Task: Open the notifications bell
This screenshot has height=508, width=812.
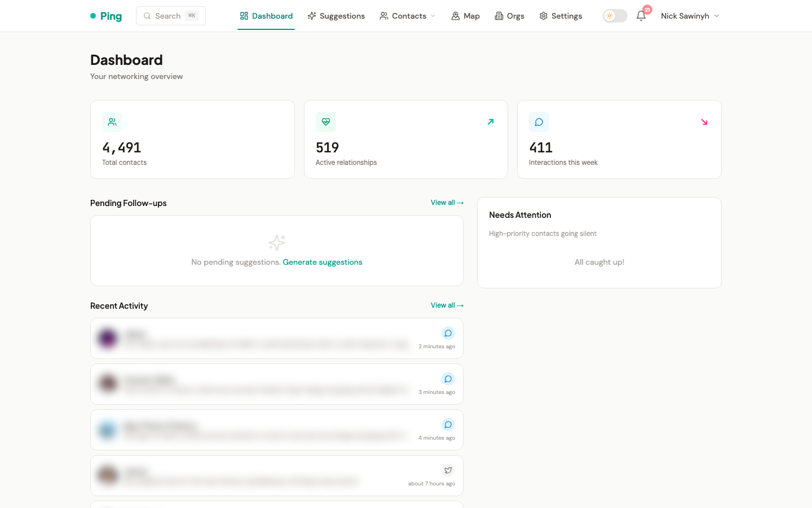Action: tap(641, 16)
